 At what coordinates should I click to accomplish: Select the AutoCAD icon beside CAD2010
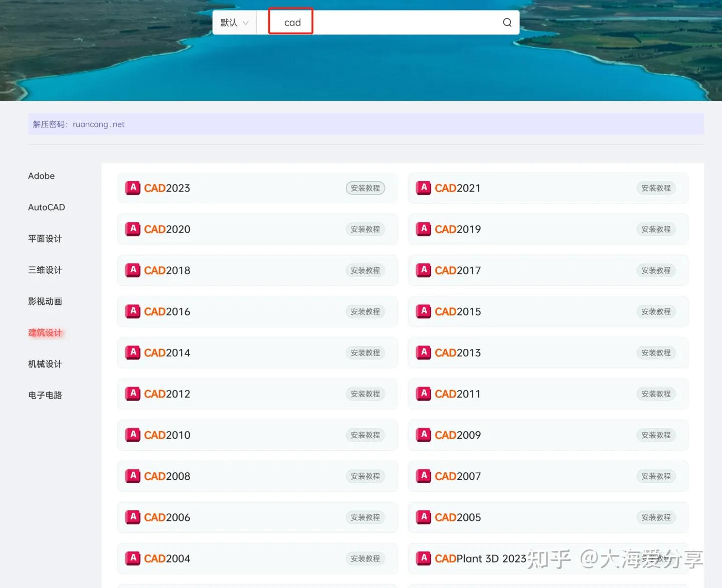tap(132, 435)
